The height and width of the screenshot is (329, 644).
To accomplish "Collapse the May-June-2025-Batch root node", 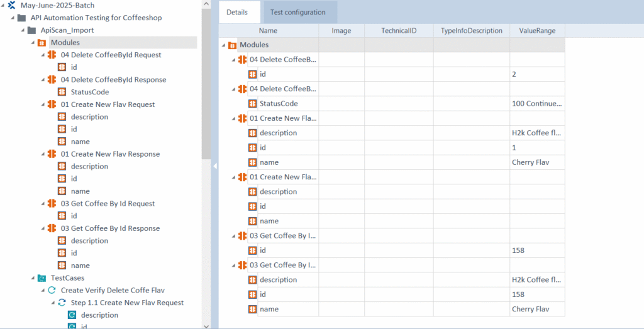I will pyautogui.click(x=3, y=6).
